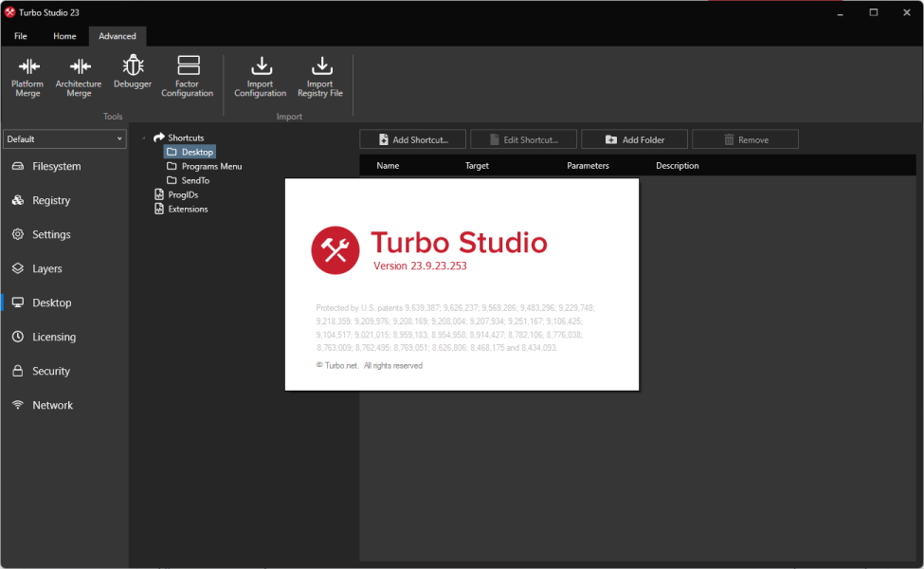Select the SendTo folder
924x569 pixels.
tap(188, 180)
